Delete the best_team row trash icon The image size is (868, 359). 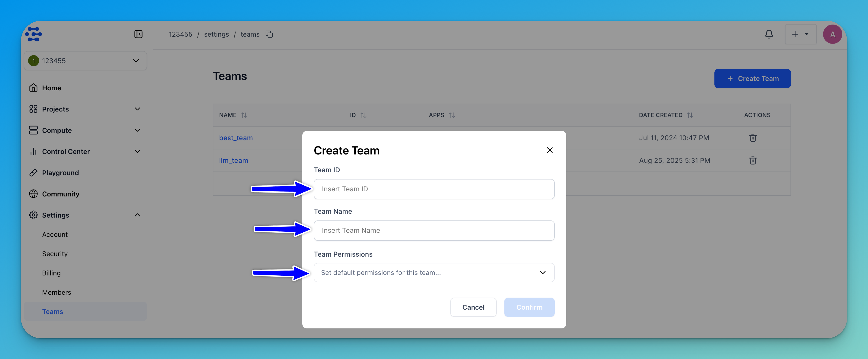pyautogui.click(x=752, y=138)
